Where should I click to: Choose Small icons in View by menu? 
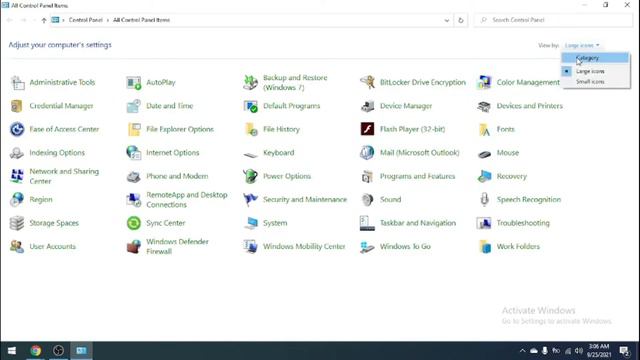point(595,82)
